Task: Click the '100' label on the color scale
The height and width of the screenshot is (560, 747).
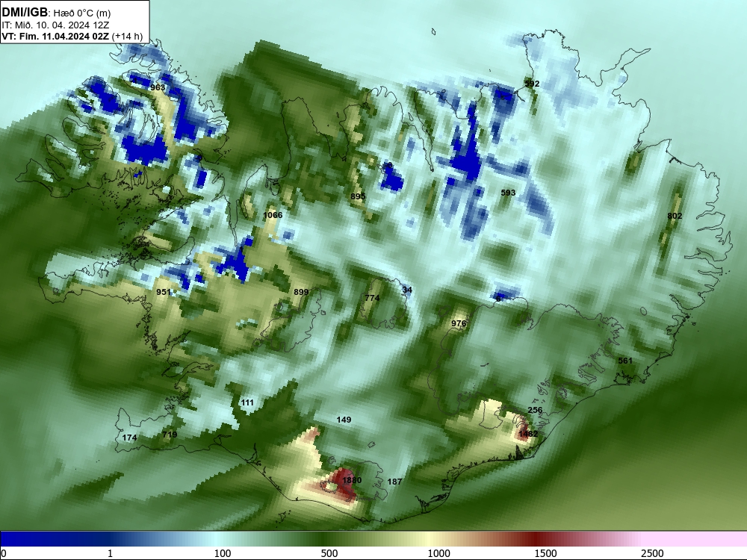Action: click(223, 553)
